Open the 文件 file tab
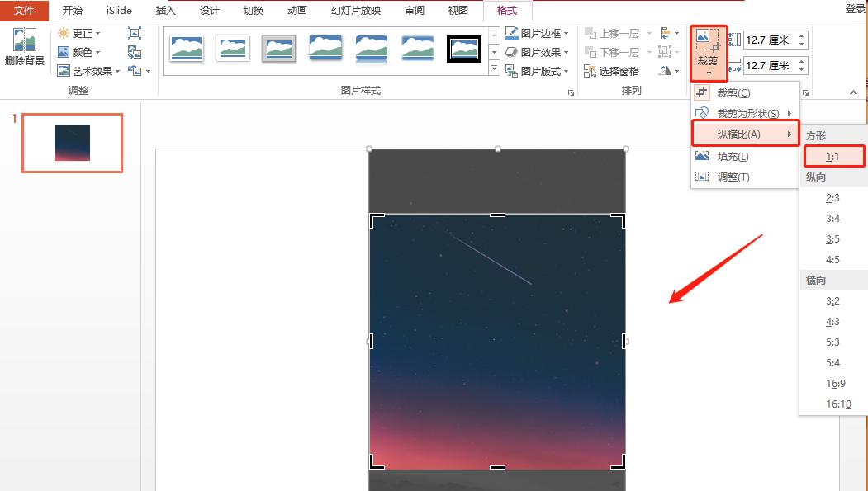The height and width of the screenshot is (491, 868). pyautogui.click(x=24, y=10)
